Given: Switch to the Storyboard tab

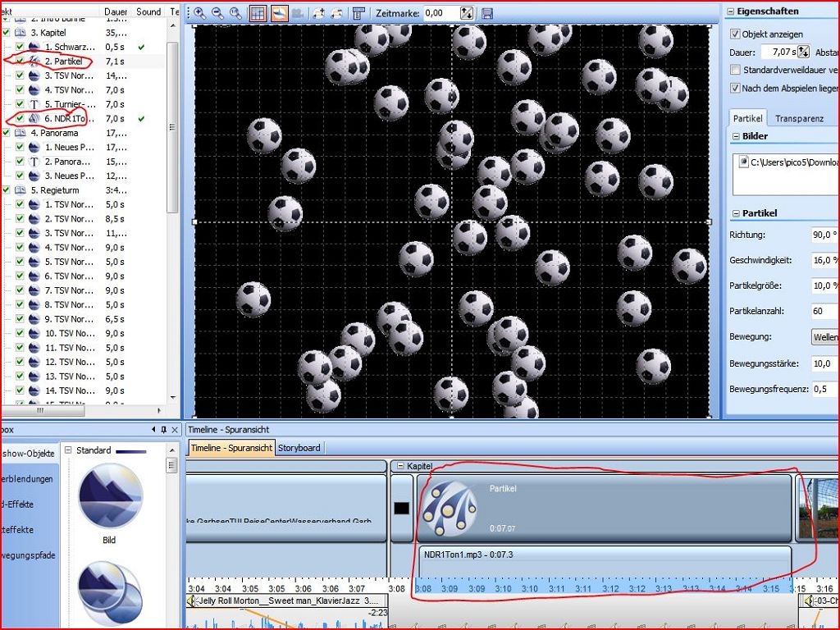Looking at the screenshot, I should point(299,448).
